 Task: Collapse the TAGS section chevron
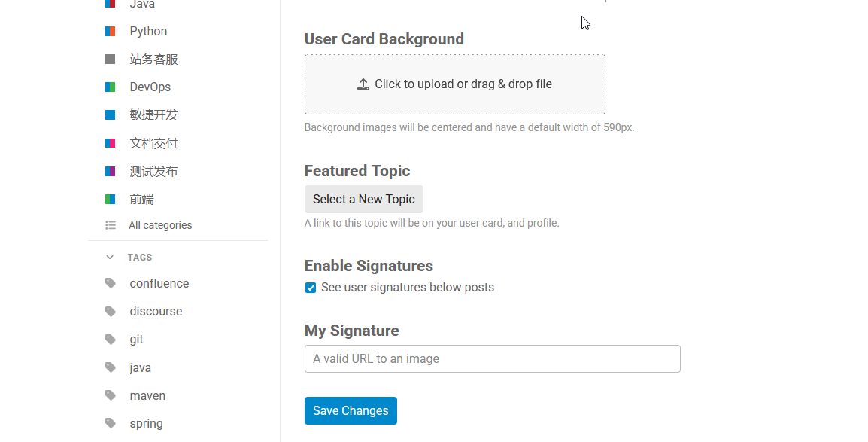point(110,257)
